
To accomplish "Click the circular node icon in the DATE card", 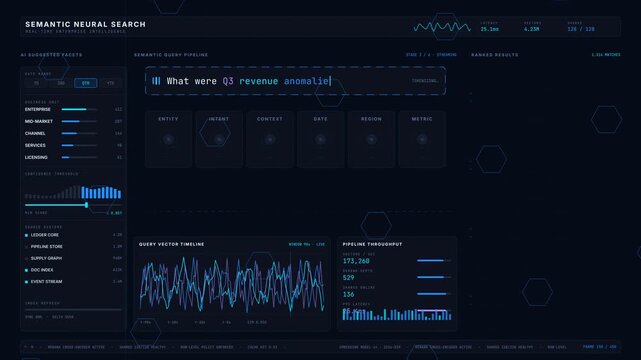I will (320, 139).
